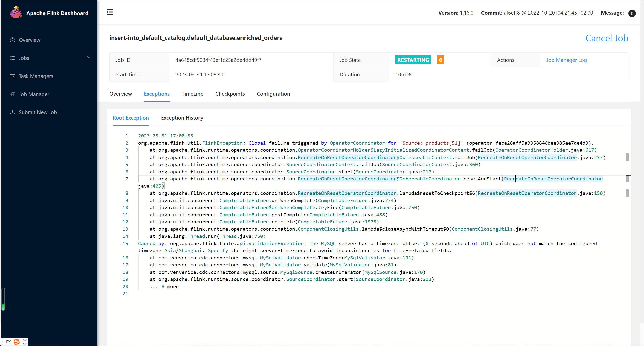Click the Jobs list icon in the sidebar
This screenshot has width=644, height=346.
(12, 58)
